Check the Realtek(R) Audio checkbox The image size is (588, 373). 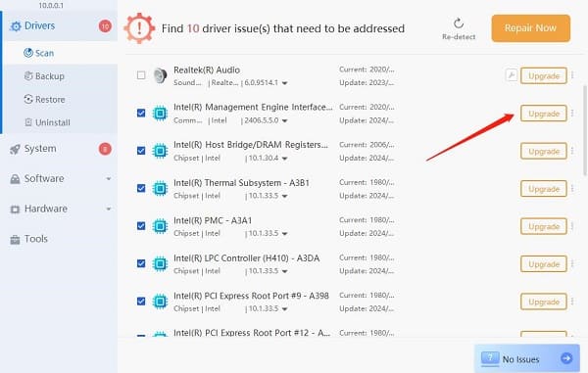(141, 75)
